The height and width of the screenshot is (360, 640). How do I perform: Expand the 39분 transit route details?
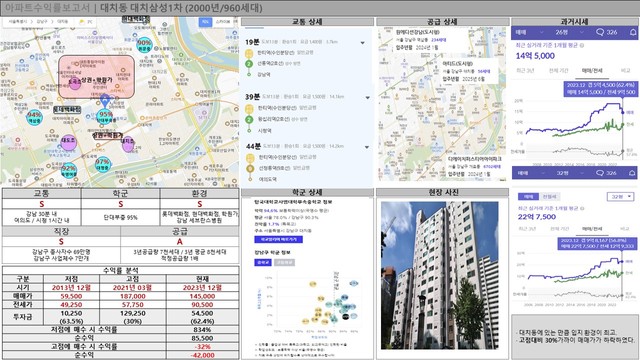(367, 98)
